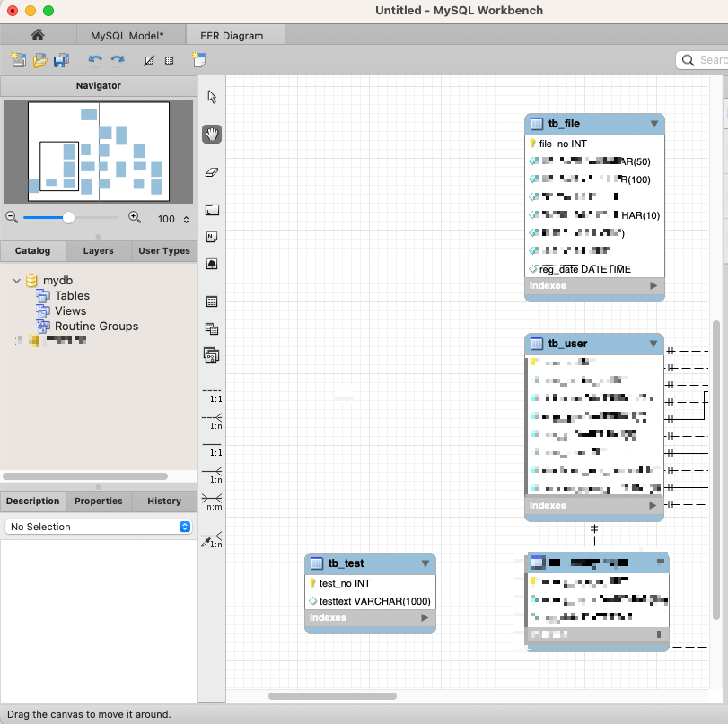Open the Description tab
Image resolution: width=728 pixels, height=724 pixels.
(32, 502)
